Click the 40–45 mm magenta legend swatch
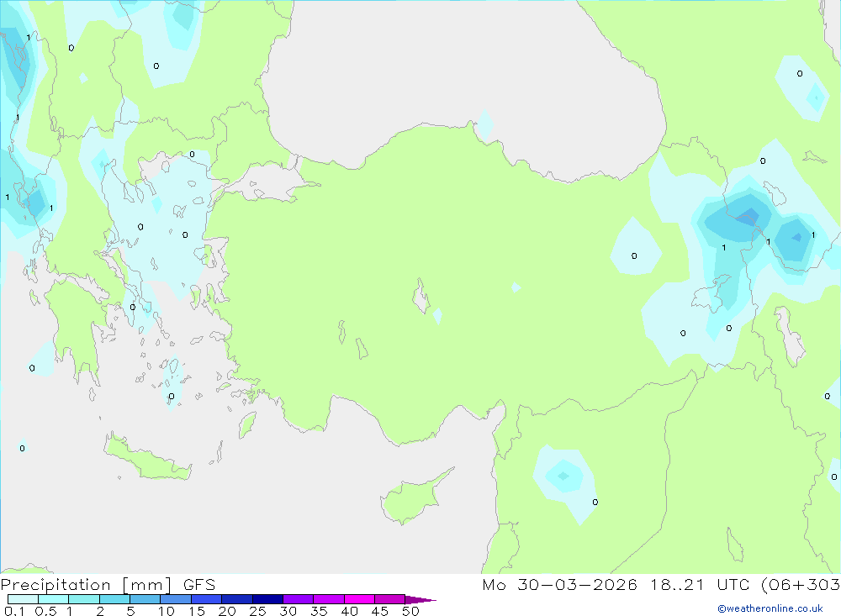Viewport: 841px width, 616px height. [x=359, y=599]
